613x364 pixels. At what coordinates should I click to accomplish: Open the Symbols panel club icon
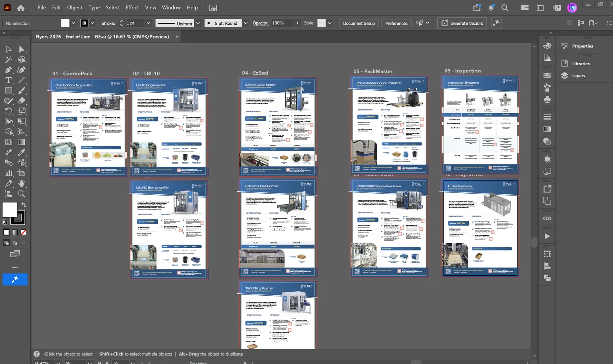pyautogui.click(x=547, y=100)
